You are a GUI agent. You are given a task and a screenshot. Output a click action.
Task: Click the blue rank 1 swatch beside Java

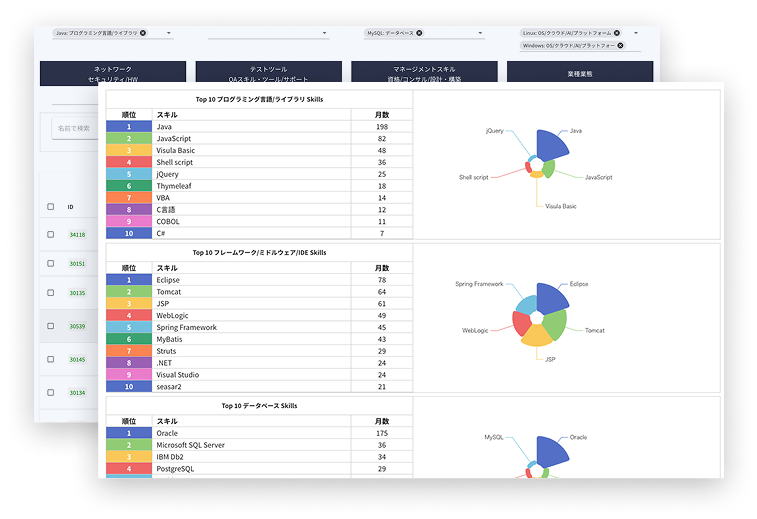[x=128, y=127]
